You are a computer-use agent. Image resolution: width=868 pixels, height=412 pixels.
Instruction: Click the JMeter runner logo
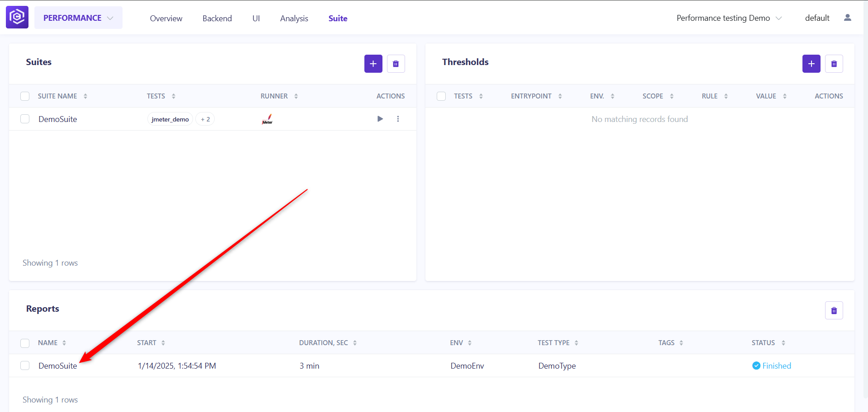pos(267,119)
